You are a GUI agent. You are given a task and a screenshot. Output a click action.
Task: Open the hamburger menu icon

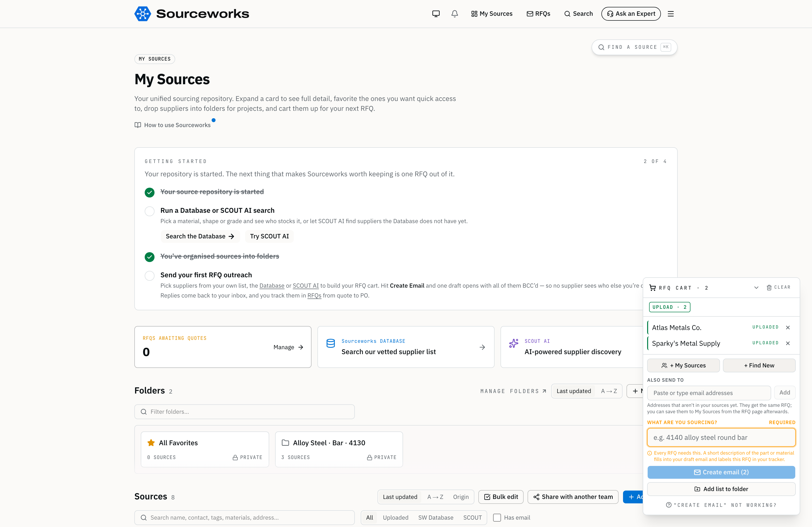[671, 14]
